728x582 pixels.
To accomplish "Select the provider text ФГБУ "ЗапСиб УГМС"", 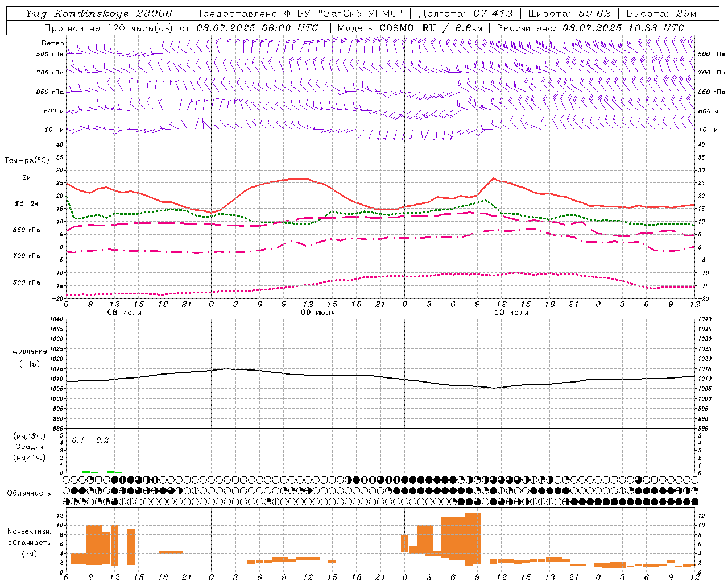I will (344, 14).
